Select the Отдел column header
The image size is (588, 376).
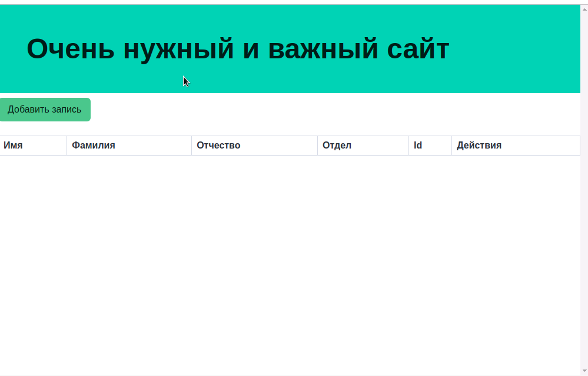pos(337,145)
